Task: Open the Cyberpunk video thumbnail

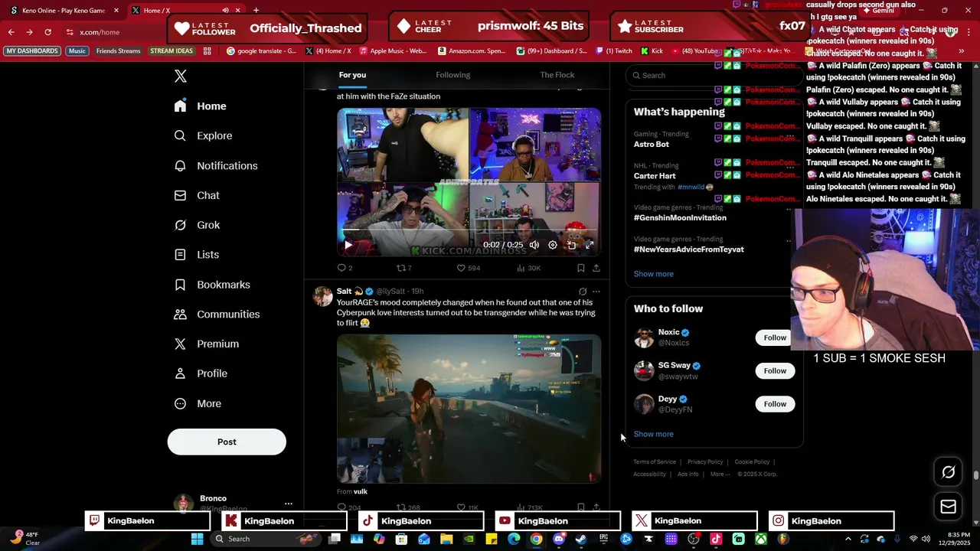Action: coord(469,409)
